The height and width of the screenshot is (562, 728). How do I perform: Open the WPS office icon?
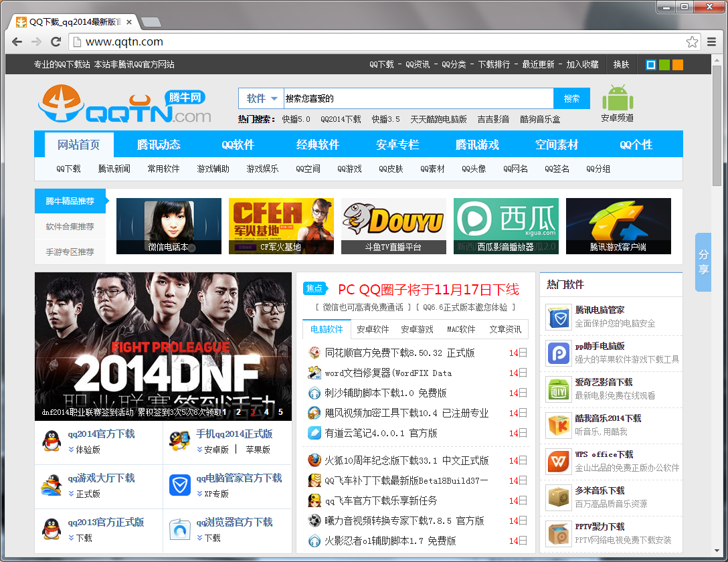[558, 461]
